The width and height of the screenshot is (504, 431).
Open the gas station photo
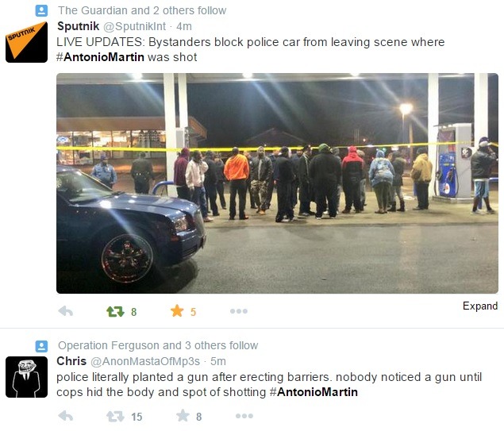point(277,183)
